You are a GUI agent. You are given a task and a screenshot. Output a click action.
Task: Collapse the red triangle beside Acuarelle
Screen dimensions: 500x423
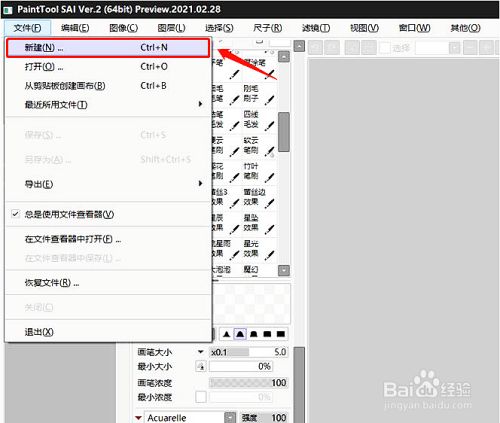pos(138,418)
